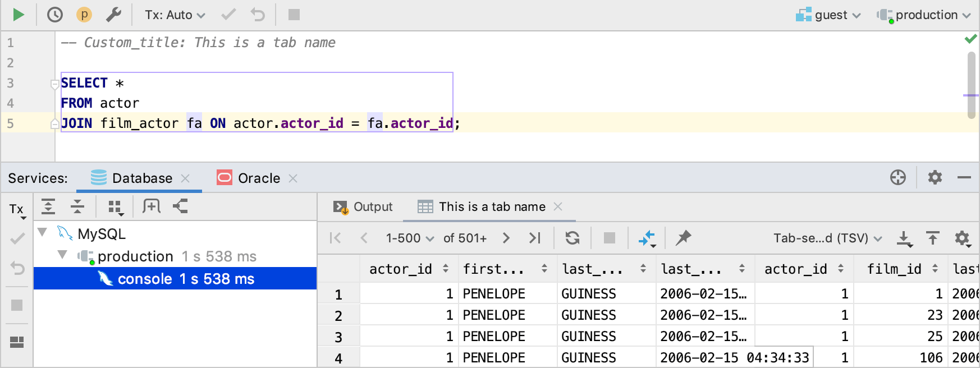Click the orange 'p' parameters icon
980x368 pixels.
(84, 15)
